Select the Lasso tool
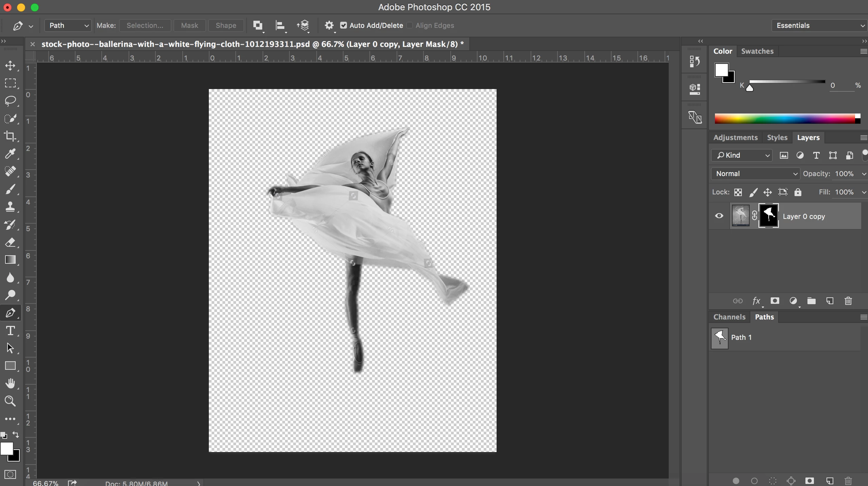This screenshot has height=486, width=868. [x=10, y=101]
